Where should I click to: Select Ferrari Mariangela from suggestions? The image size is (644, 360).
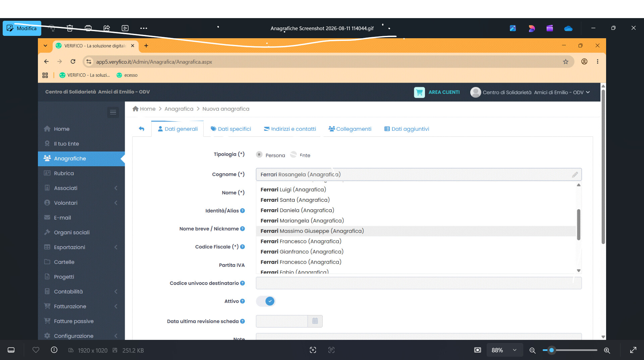(416, 221)
